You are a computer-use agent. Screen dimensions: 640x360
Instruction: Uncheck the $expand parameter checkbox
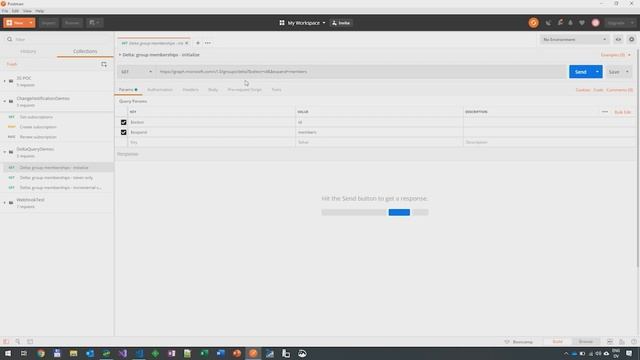[x=123, y=132]
